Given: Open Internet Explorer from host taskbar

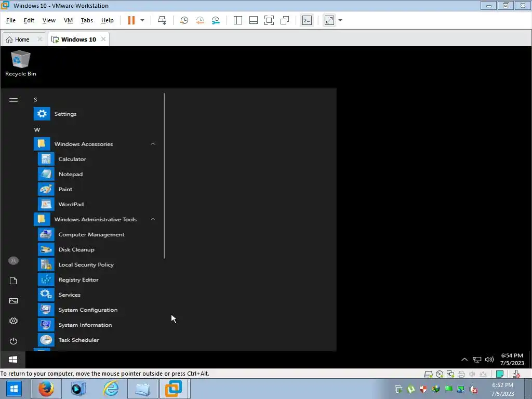Looking at the screenshot, I should (111, 389).
